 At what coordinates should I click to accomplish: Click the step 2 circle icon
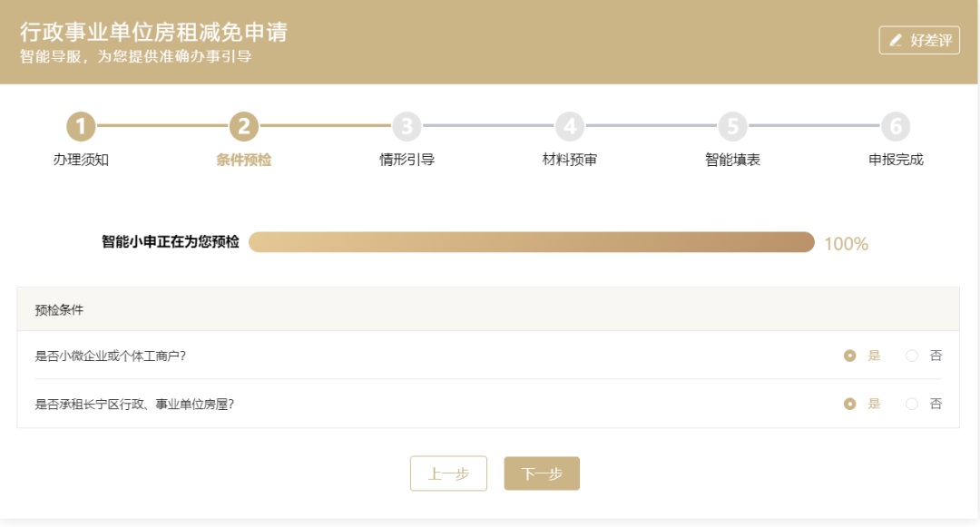click(x=243, y=126)
